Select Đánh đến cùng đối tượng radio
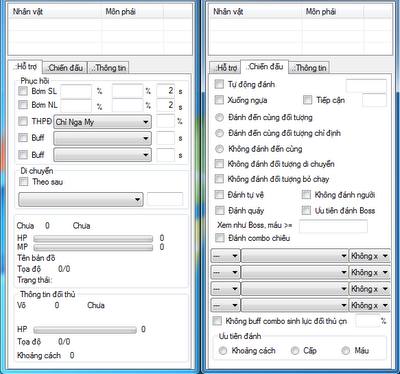Viewport: 400px width, 374px height. click(x=219, y=117)
